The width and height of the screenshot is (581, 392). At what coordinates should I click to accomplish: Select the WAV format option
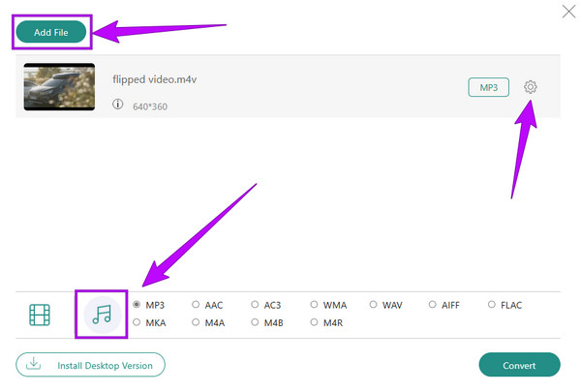pyautogui.click(x=373, y=305)
